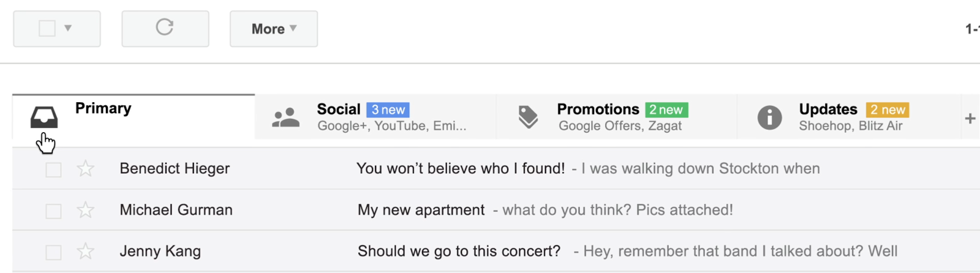
Task: Click the Promotions tag icon
Action: tap(528, 117)
